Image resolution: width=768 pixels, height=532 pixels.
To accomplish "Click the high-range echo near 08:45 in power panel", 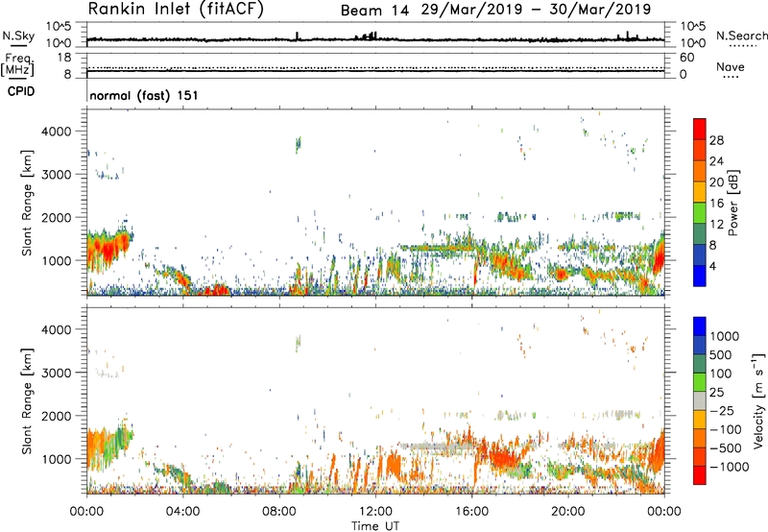I will click(298, 144).
